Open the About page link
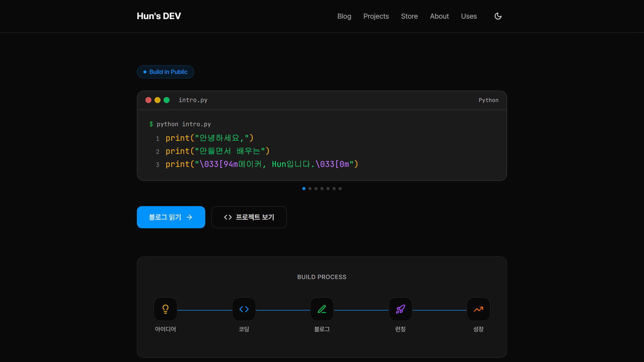The image size is (644, 362). tap(439, 16)
